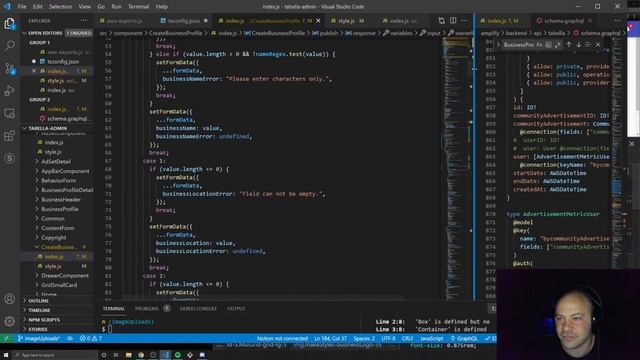Viewport: 640px width, 360px height.
Task: Open the Accounts menu icon
Action: 9,299
